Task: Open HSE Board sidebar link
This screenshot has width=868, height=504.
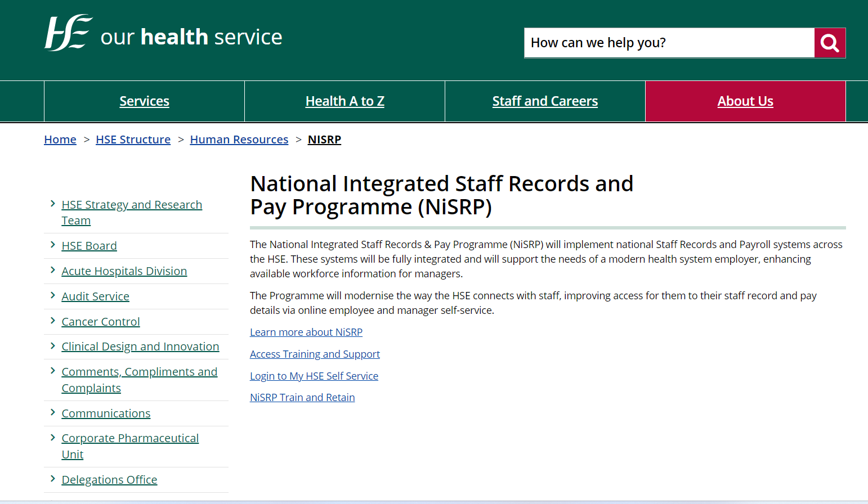Action: click(89, 246)
